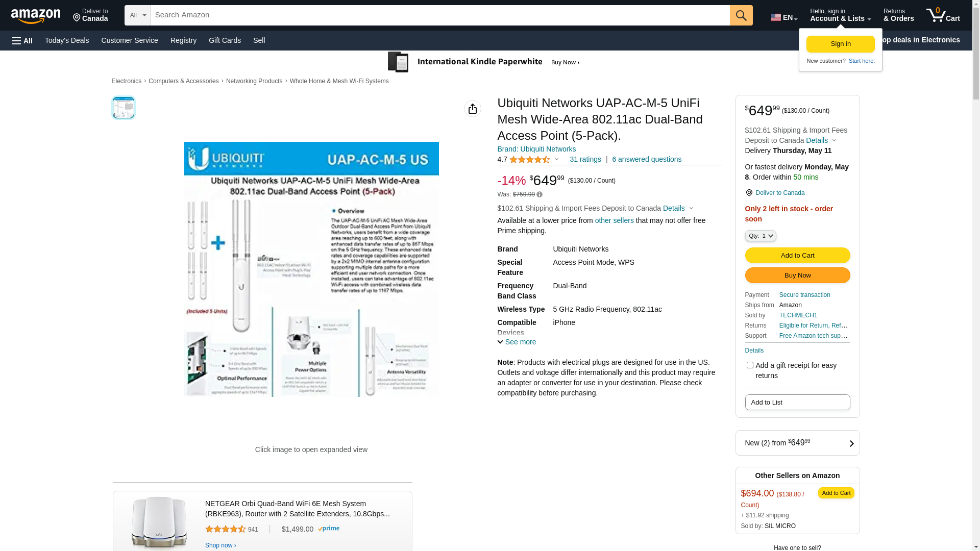The height and width of the screenshot is (551, 980).
Task: Click the share icon above product image
Action: tap(472, 109)
